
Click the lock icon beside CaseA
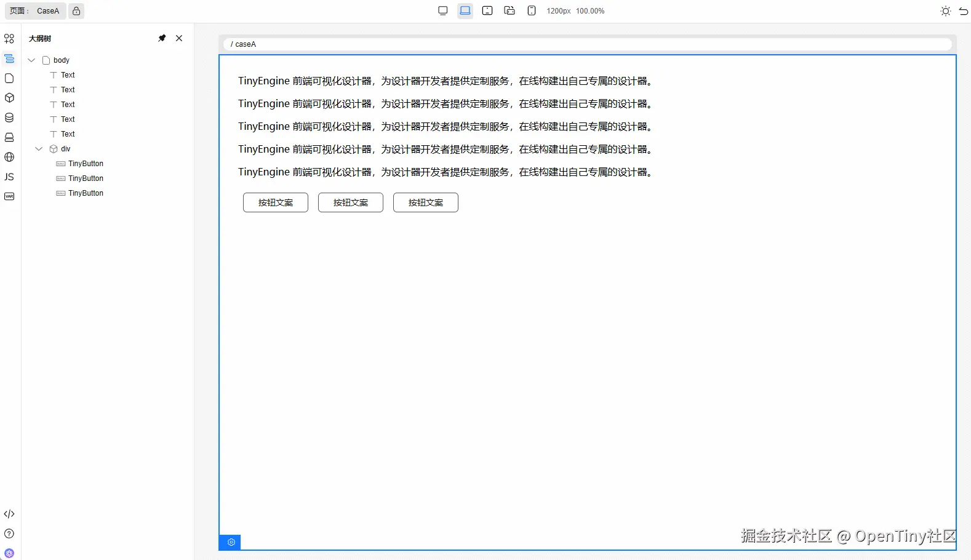[76, 11]
